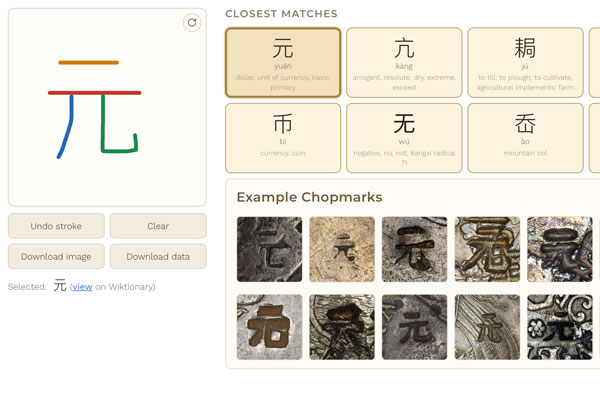Open fifth top-row iridescent chopmark thumbnail
Image resolution: width=600 pixels, height=400 pixels.
(x=559, y=249)
